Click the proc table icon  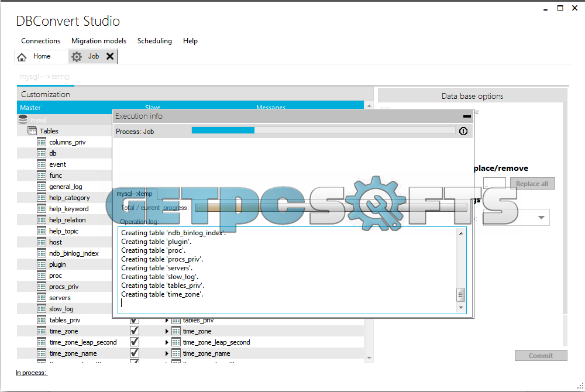pyautogui.click(x=42, y=275)
